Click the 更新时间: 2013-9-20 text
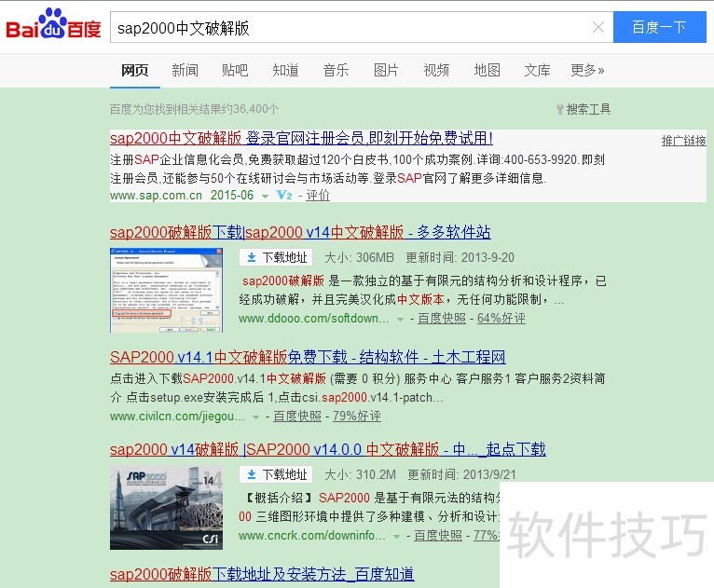Image resolution: width=714 pixels, height=588 pixels. [460, 257]
